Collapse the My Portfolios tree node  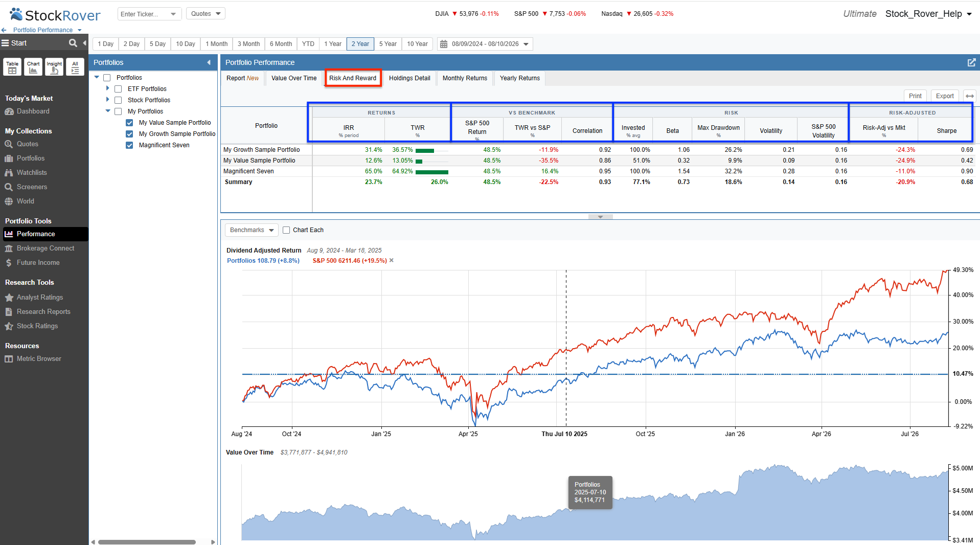[x=108, y=111]
